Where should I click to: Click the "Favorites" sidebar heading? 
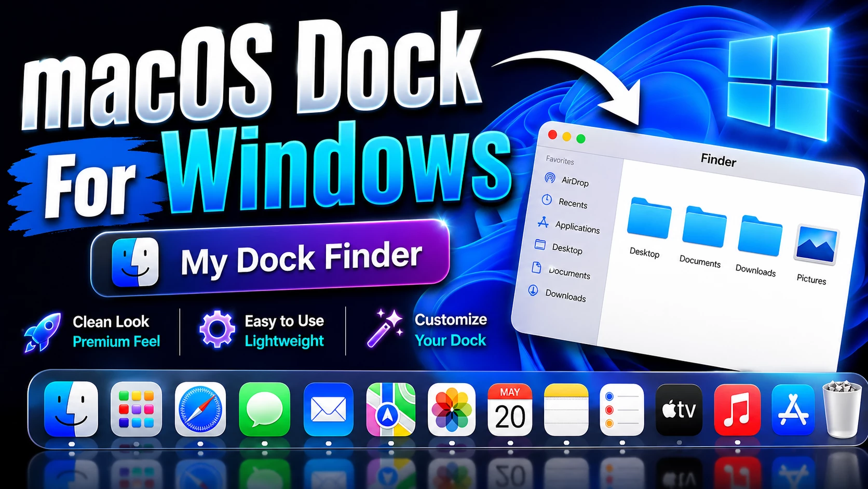coord(560,160)
